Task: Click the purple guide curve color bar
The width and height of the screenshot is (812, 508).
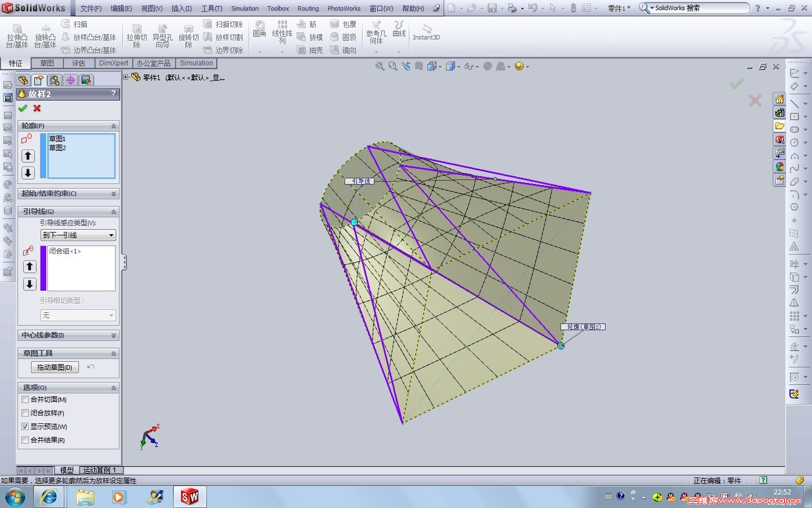Action: pos(43,268)
